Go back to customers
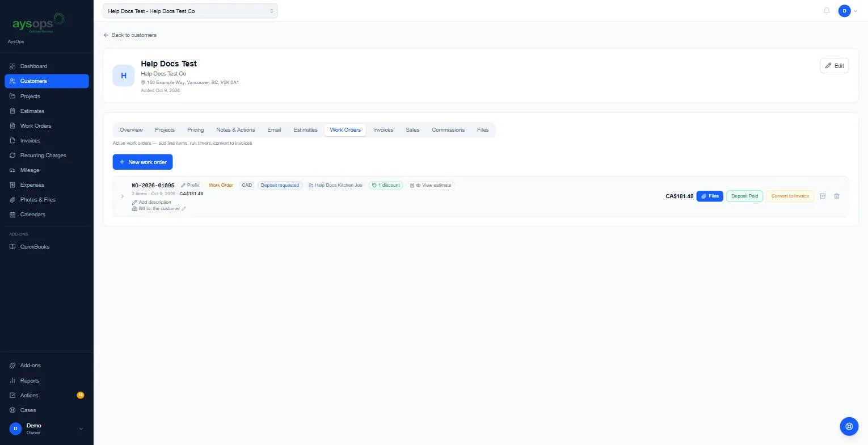Image resolution: width=868 pixels, height=445 pixels. click(130, 35)
